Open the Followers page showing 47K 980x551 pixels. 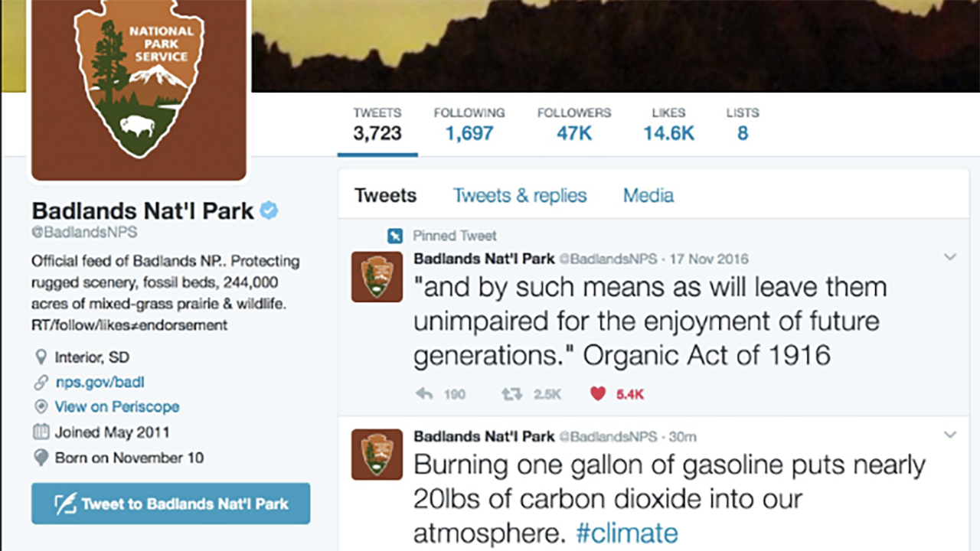pos(573,124)
